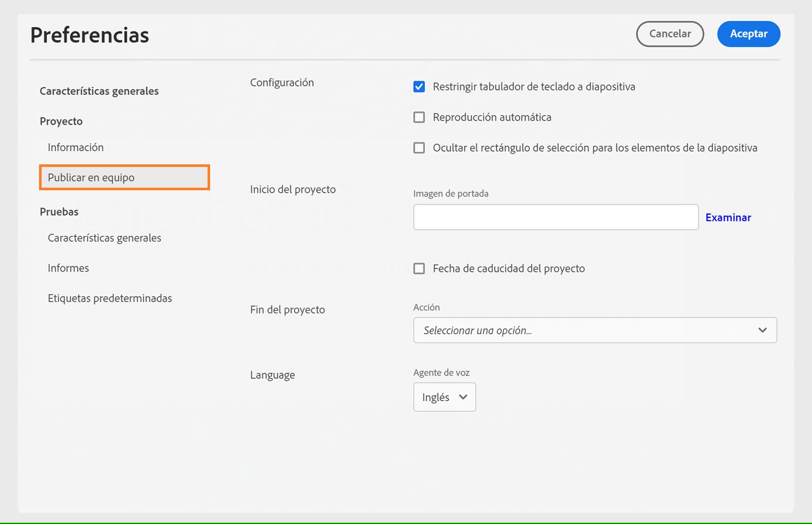Click the Pruebas category heading
The height and width of the screenshot is (524, 812).
point(59,212)
